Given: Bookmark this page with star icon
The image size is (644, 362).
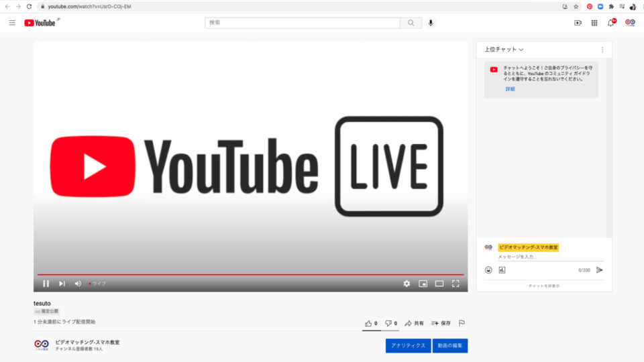Looking at the screenshot, I should coord(576,7).
